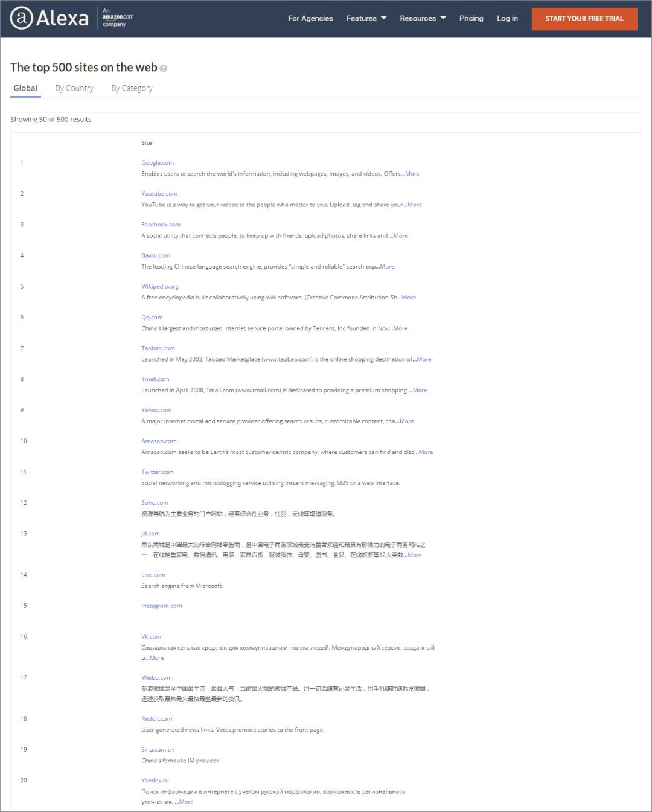Viewport: 652px width, 812px height.
Task: Click the Reddit 'User-generated news links' description
Action: click(x=233, y=730)
